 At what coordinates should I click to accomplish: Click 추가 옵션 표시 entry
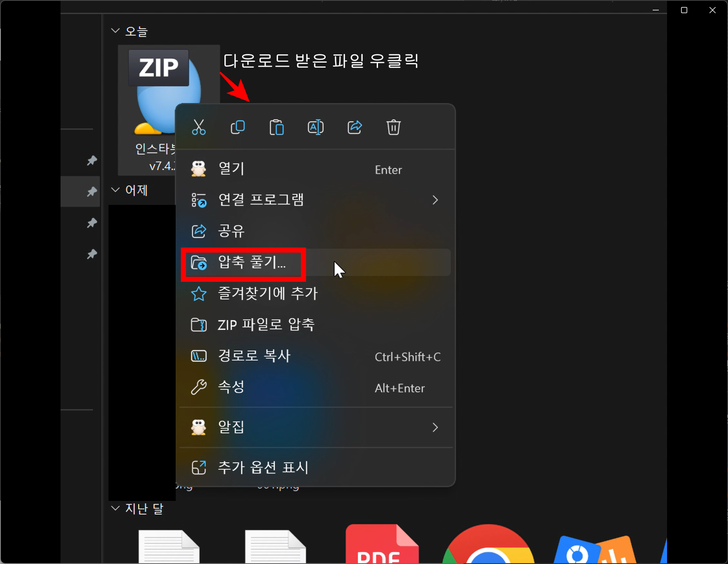coord(315,467)
